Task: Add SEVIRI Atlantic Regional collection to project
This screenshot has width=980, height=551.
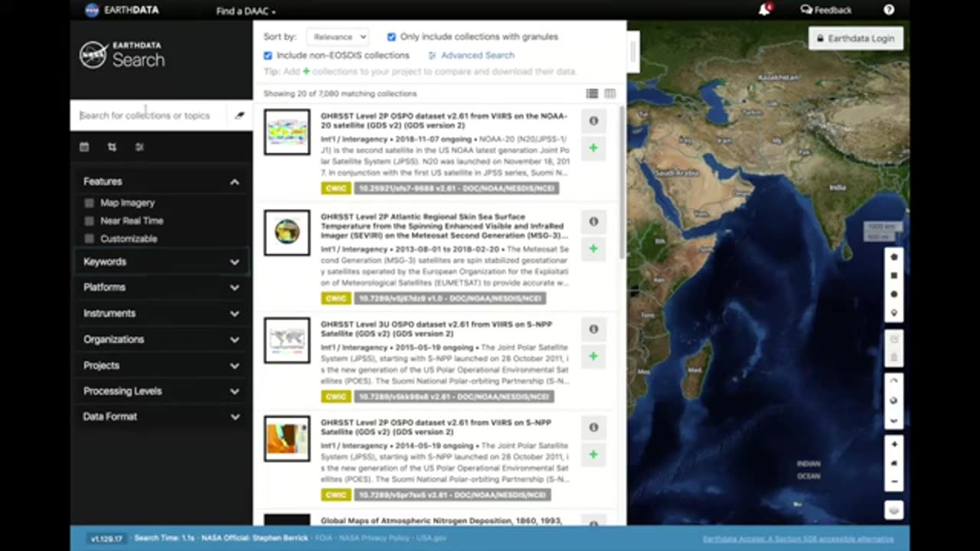Action: tap(593, 249)
